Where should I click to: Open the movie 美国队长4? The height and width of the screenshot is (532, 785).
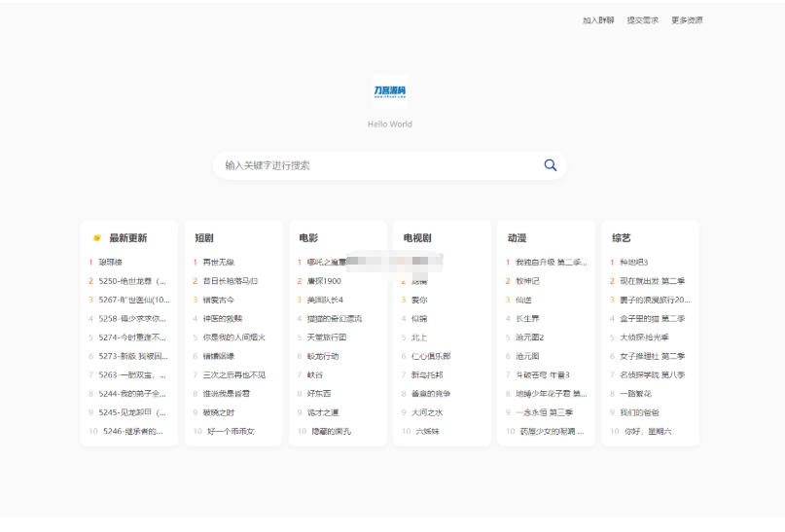point(325,300)
